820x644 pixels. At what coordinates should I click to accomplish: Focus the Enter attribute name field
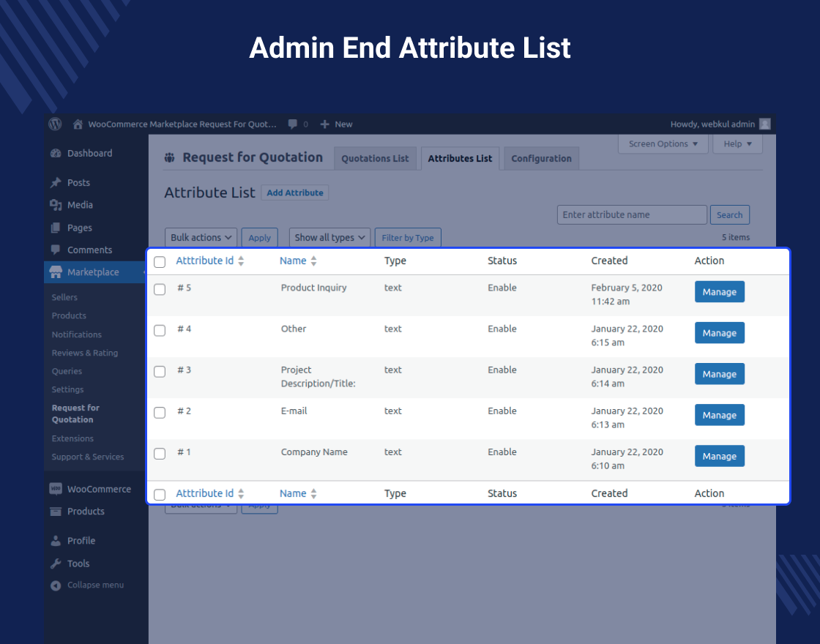point(632,215)
